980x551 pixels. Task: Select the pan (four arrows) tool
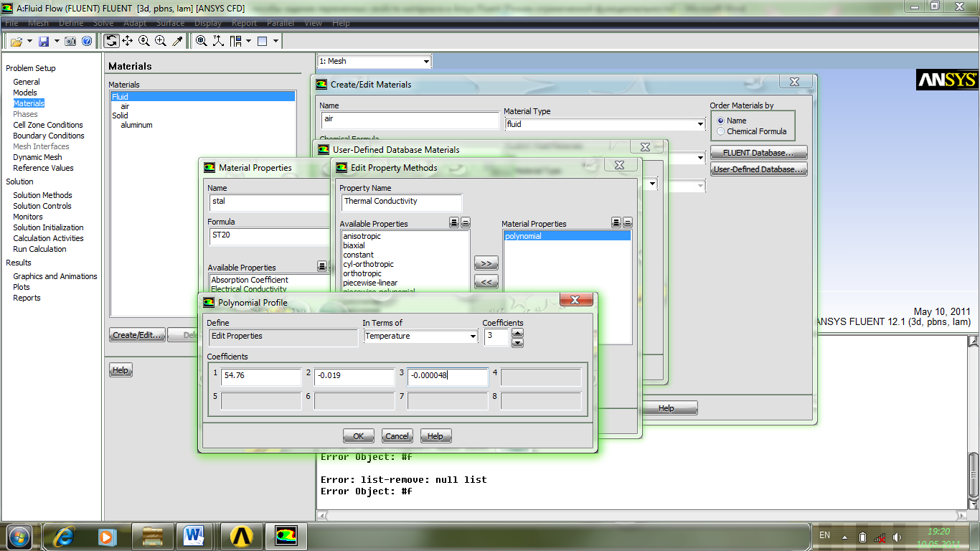coord(128,41)
